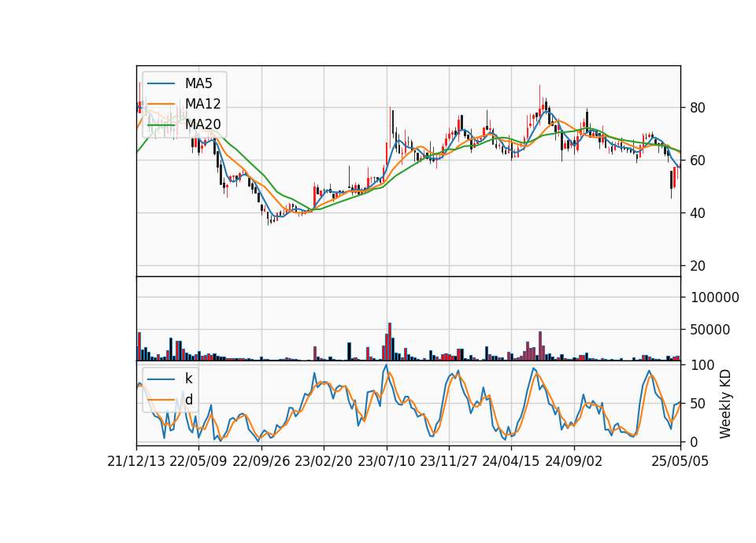Image resolution: width=756 pixels, height=543 pixels.
Task: Click the 23/11/27 date label
Action: [448, 461]
